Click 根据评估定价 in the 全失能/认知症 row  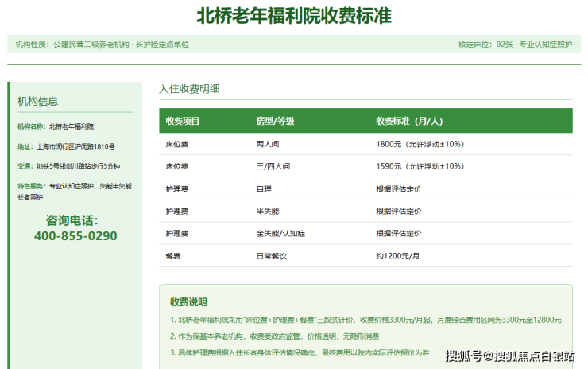399,234
